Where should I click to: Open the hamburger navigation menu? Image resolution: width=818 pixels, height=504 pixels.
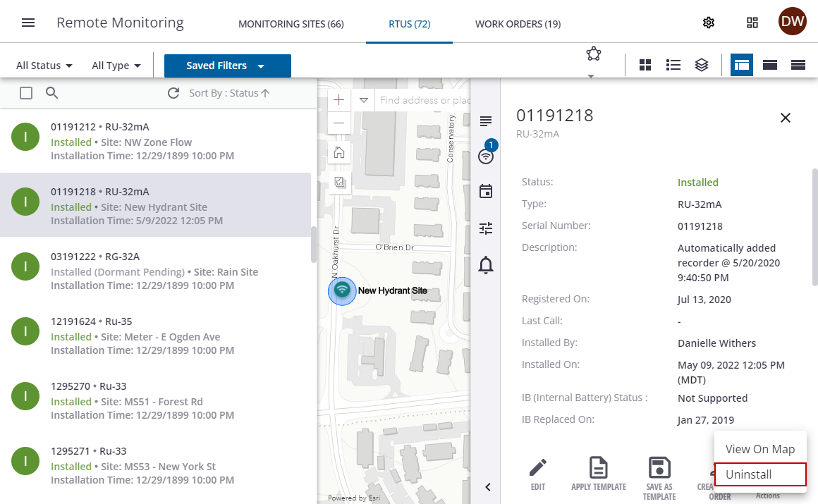click(x=28, y=23)
